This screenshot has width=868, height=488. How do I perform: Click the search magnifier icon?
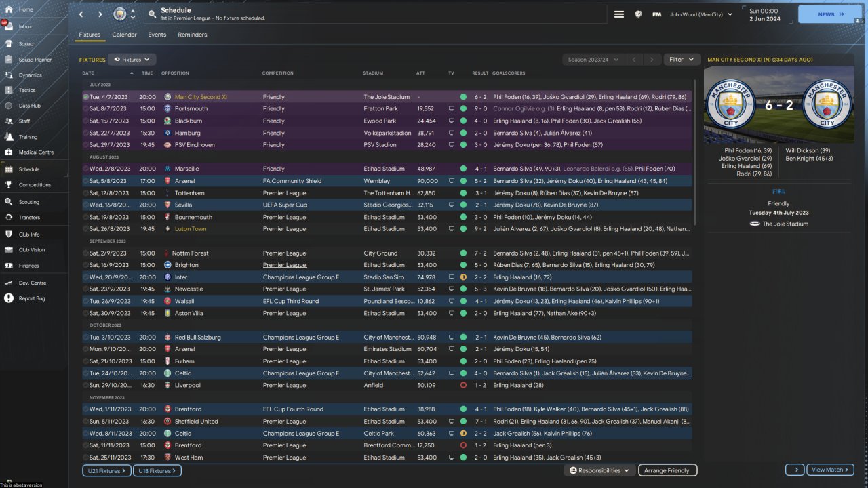point(151,14)
